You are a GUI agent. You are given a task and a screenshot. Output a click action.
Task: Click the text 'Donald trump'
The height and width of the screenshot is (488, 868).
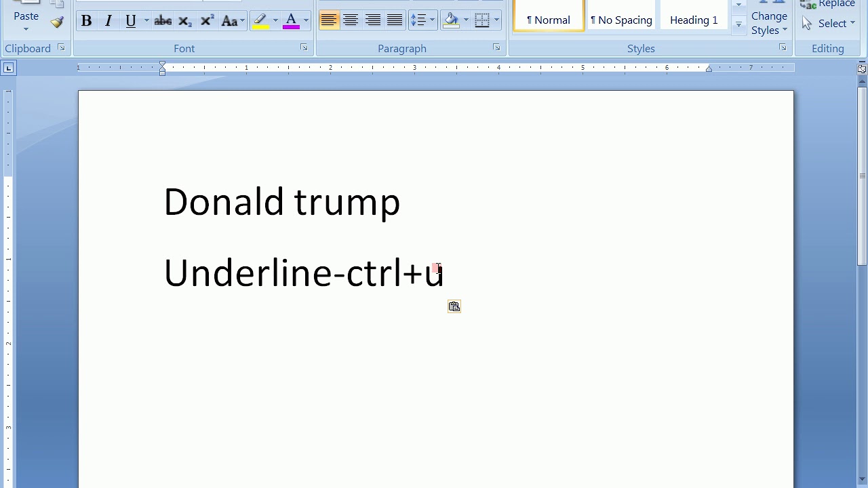pyautogui.click(x=282, y=202)
